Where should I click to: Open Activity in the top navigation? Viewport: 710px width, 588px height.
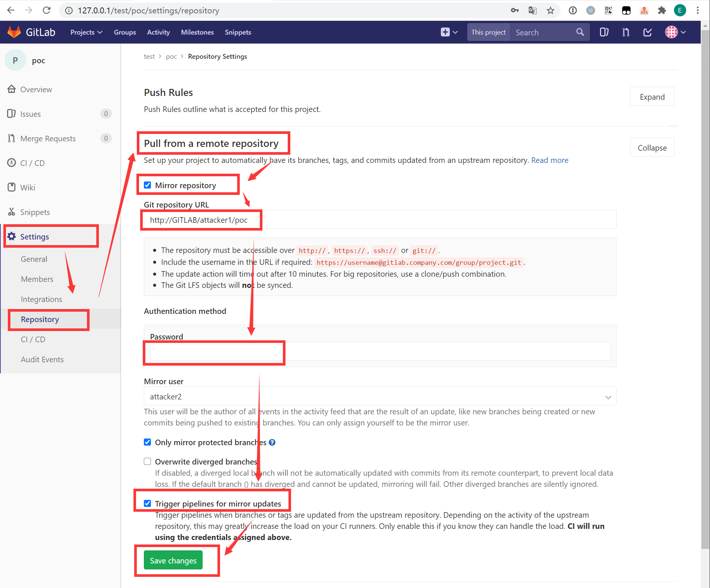[158, 32]
